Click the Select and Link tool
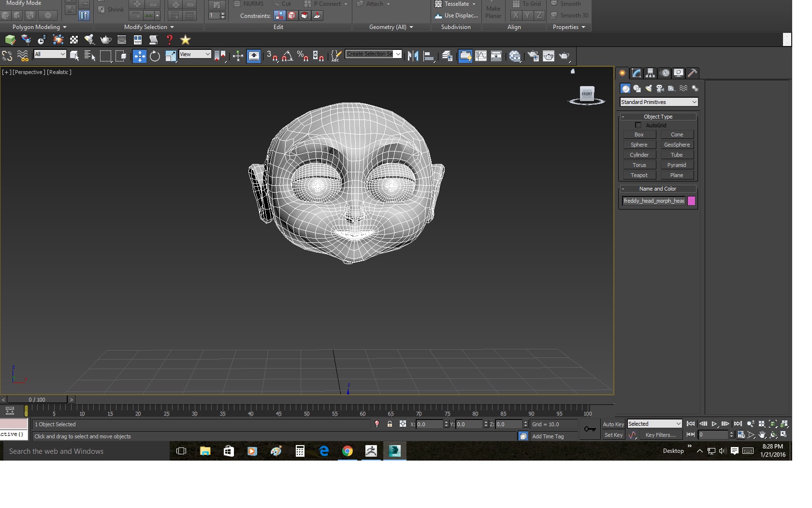 [7, 56]
